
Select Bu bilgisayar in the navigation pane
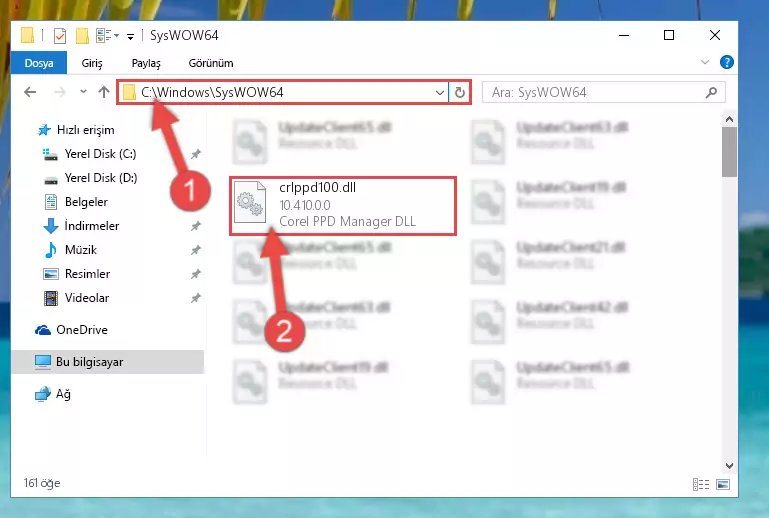tap(89, 362)
